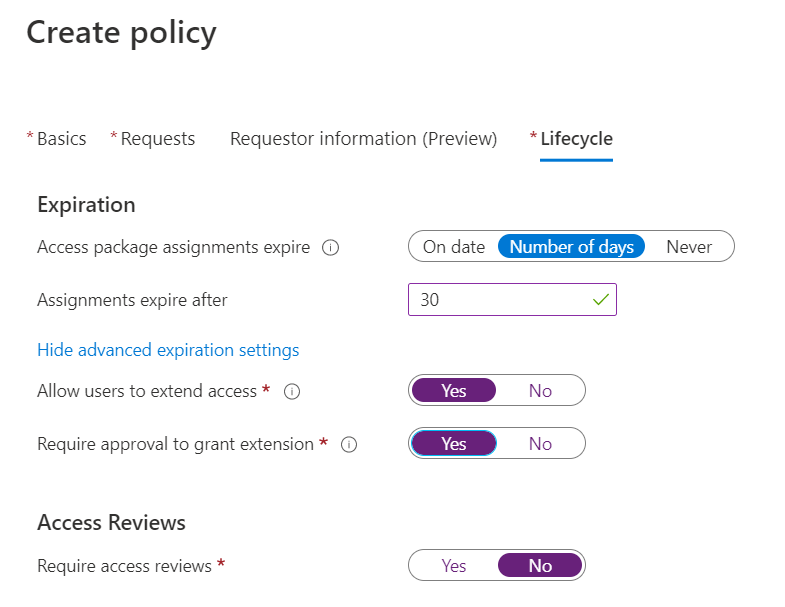Switch to the Basics tab

(61, 139)
